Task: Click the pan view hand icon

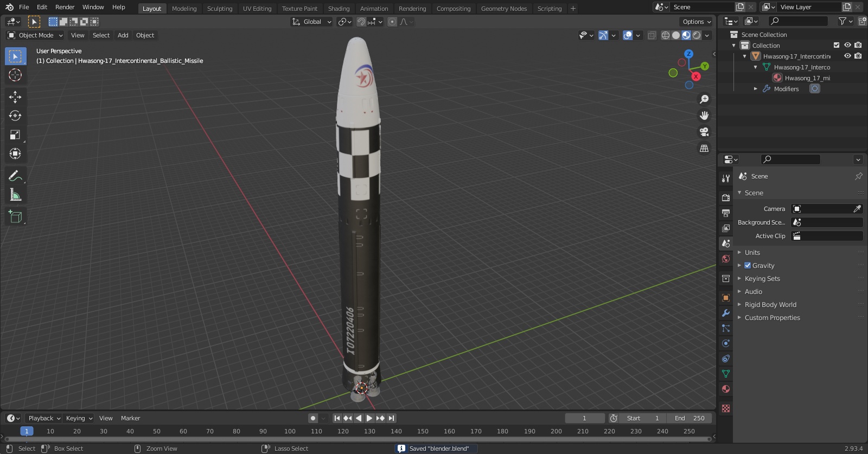Action: 704,116
